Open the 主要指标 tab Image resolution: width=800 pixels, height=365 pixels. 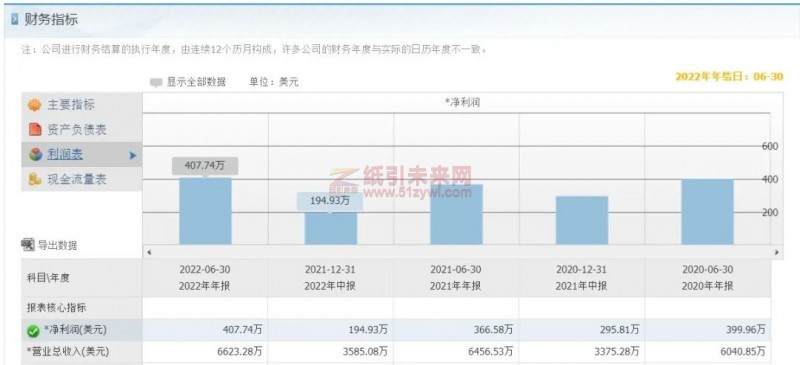coord(82,105)
